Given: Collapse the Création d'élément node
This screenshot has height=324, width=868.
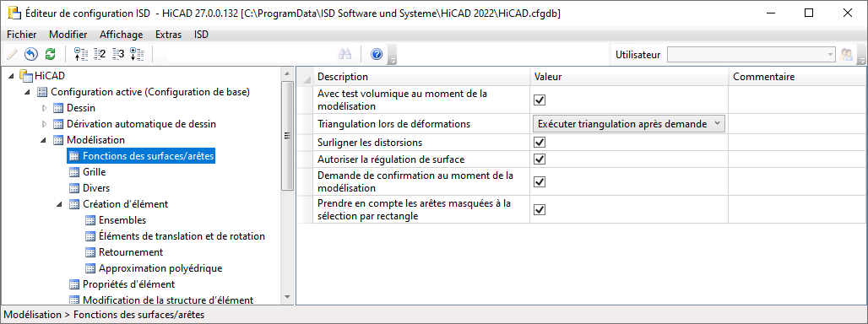Looking at the screenshot, I should coord(60,204).
